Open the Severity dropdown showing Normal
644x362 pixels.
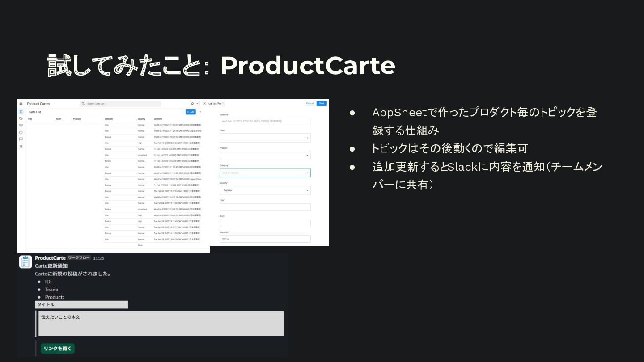pos(265,190)
